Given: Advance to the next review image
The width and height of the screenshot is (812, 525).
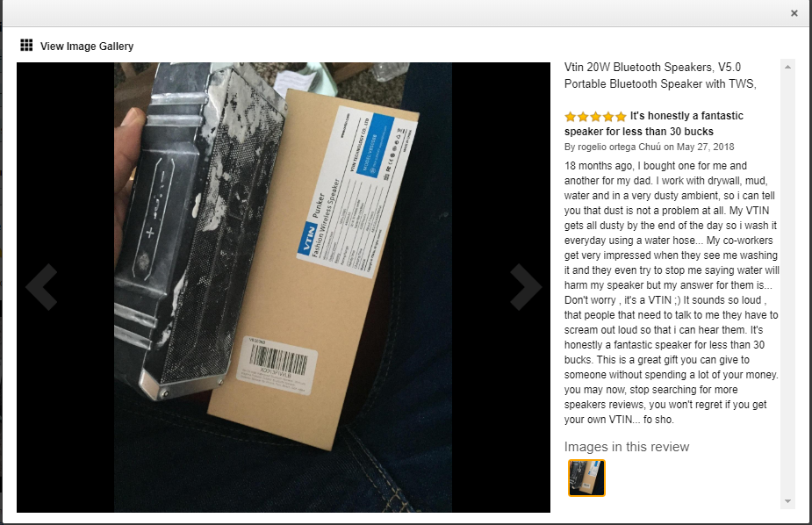Looking at the screenshot, I should (x=526, y=287).
